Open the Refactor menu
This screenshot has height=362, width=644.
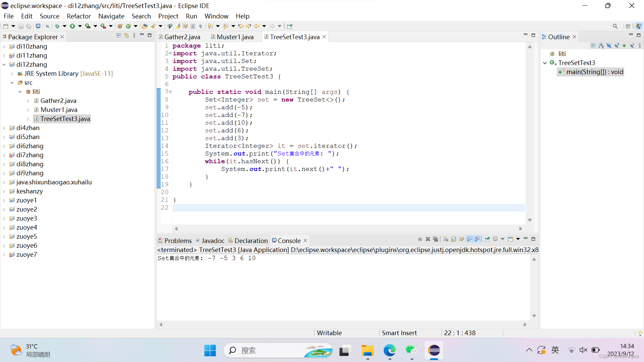pyautogui.click(x=78, y=16)
